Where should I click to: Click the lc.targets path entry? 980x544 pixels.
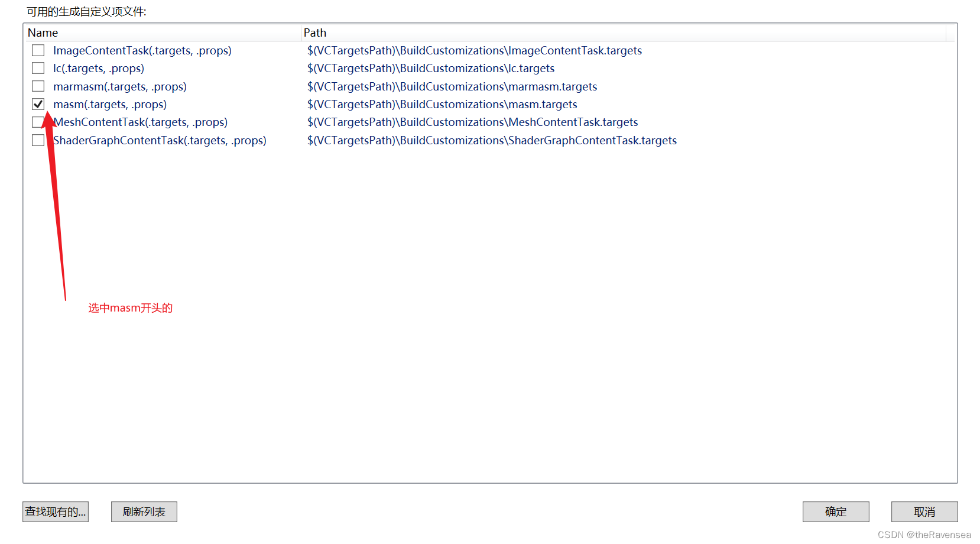(x=430, y=68)
